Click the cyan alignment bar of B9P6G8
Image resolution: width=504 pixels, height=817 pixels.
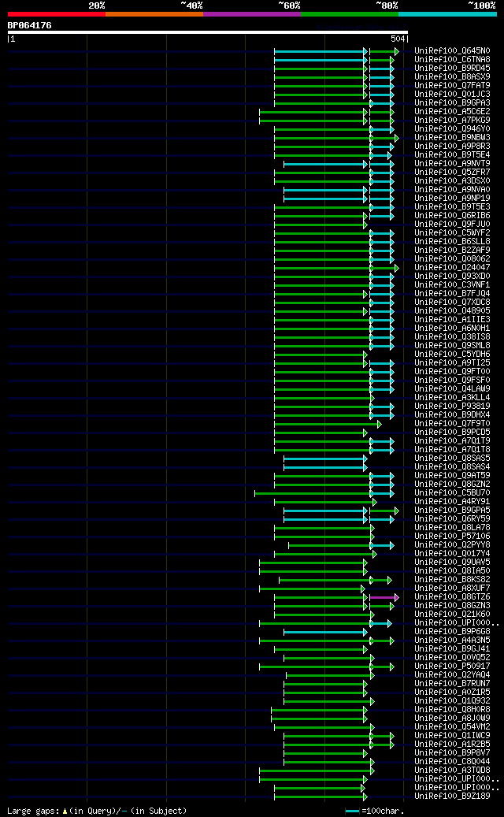point(325,632)
